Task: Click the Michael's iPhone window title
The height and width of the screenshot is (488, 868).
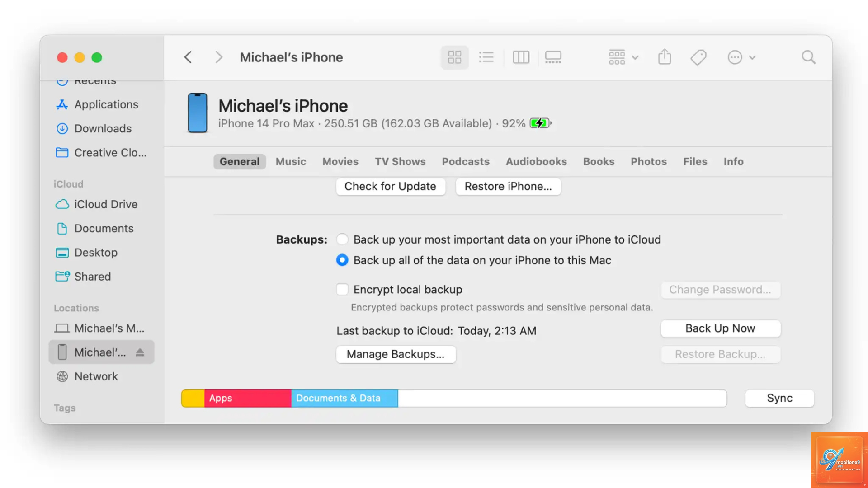Action: pyautogui.click(x=291, y=57)
